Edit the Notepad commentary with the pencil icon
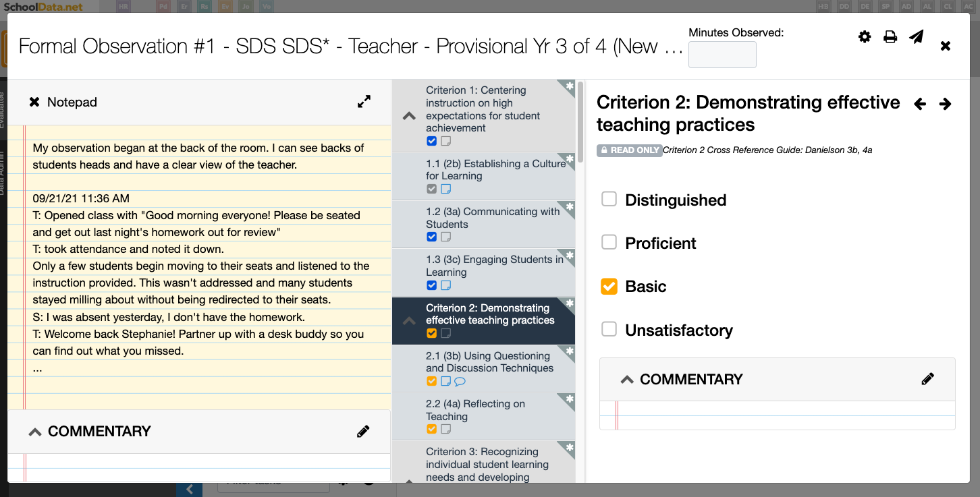The image size is (980, 497). tap(363, 431)
